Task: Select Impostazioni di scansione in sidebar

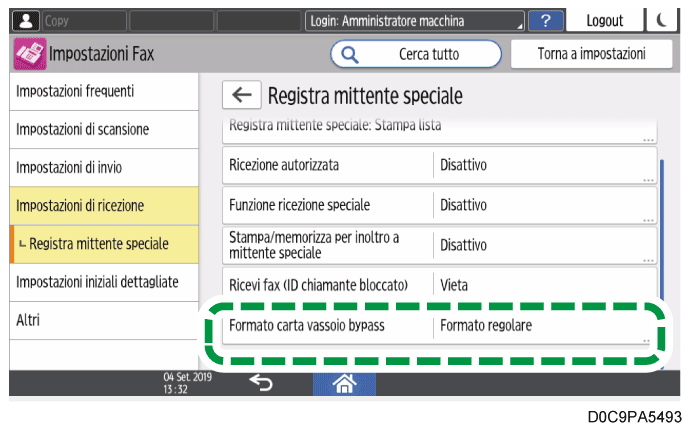Action: tap(100, 130)
